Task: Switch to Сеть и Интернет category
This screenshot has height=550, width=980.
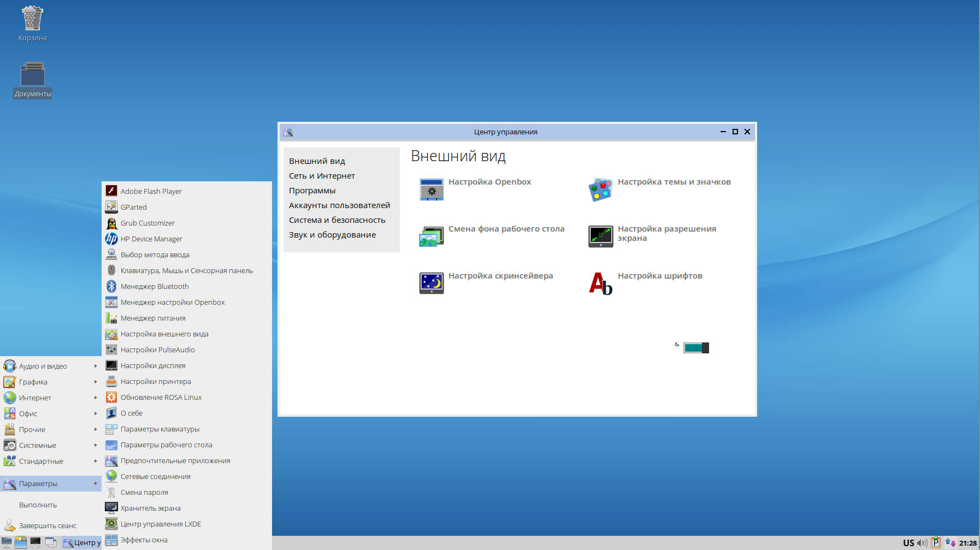Action: click(x=322, y=176)
